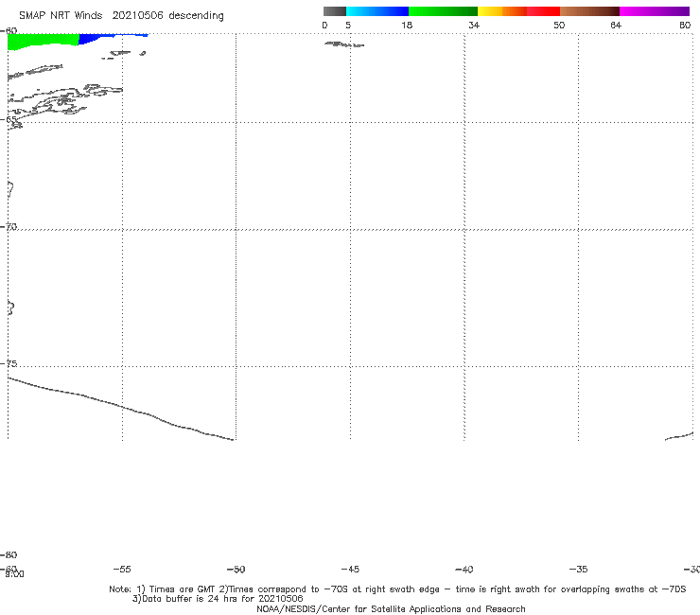Click the red segment of the color bar

[x=543, y=11]
